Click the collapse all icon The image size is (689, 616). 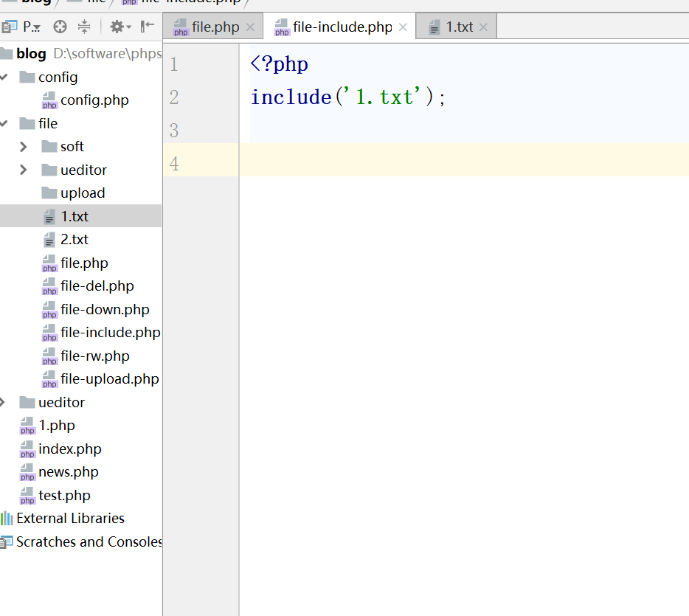point(84,27)
